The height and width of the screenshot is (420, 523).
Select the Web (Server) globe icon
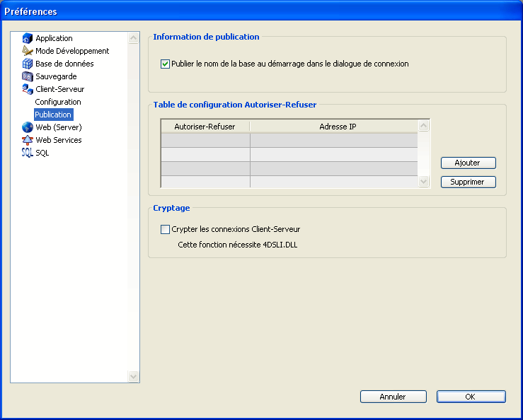pyautogui.click(x=28, y=127)
